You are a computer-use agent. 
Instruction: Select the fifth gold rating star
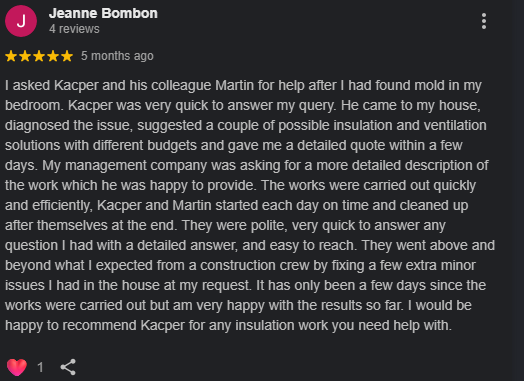point(67,56)
